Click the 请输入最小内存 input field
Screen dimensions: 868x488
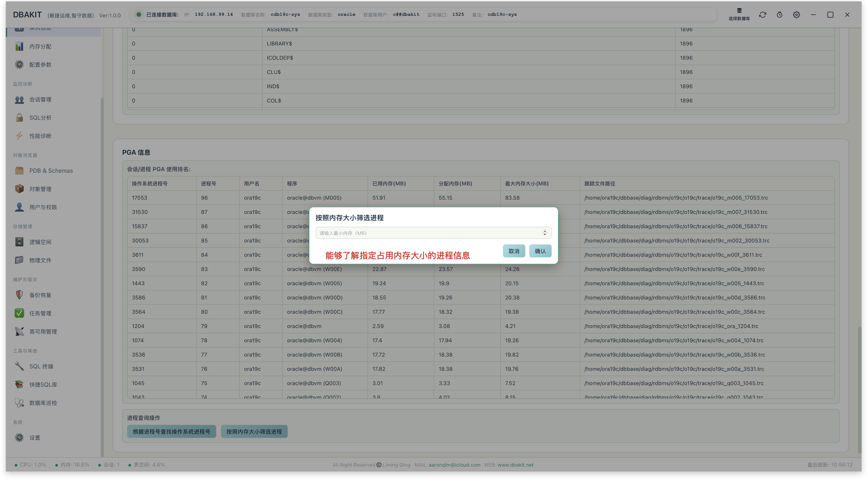pyautogui.click(x=433, y=233)
